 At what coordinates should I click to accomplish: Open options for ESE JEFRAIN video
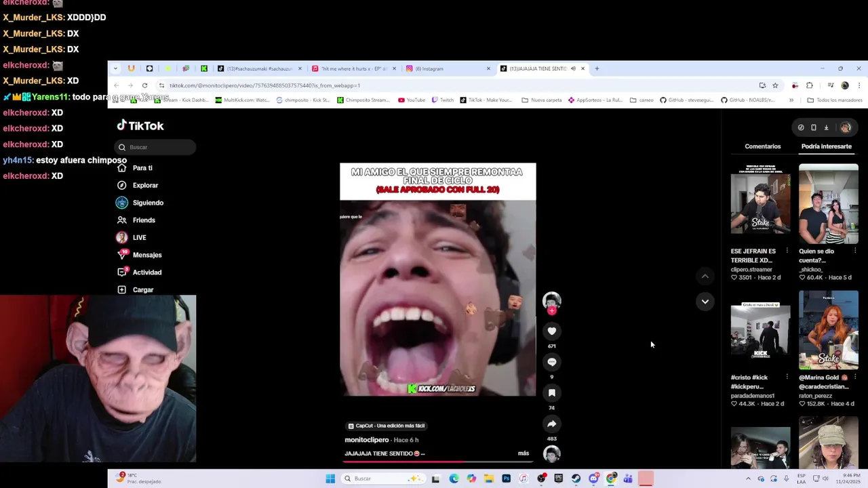[787, 251]
